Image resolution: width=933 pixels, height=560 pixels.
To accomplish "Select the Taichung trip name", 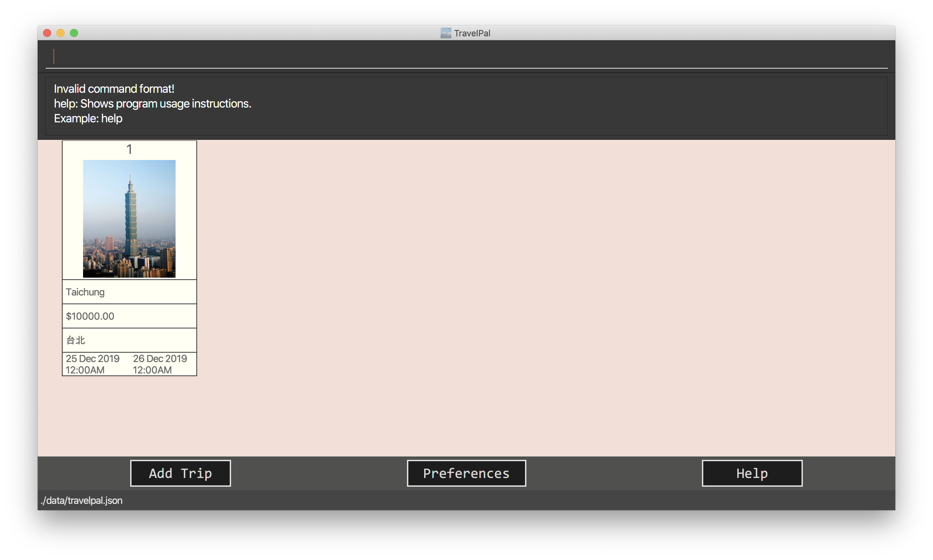I will (85, 292).
